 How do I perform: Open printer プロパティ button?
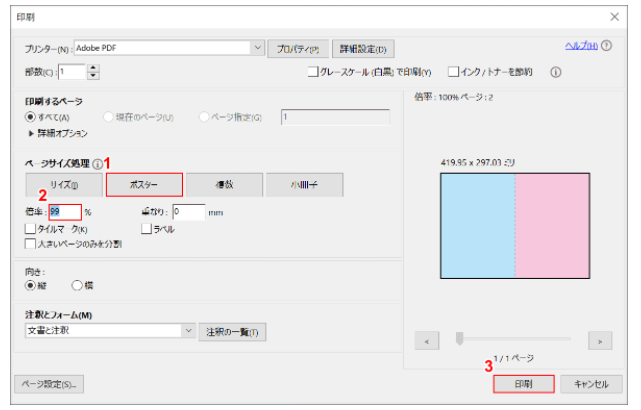[x=299, y=48]
